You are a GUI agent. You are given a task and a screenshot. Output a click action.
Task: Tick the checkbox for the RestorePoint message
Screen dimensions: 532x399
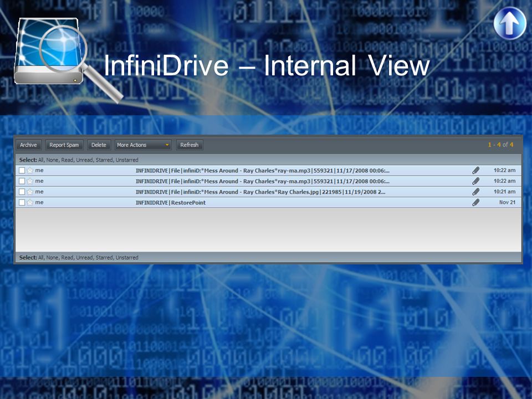click(x=22, y=203)
